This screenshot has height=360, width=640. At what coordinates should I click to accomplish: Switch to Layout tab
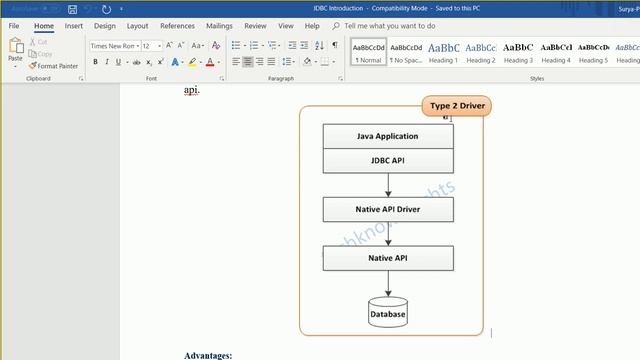pyautogui.click(x=138, y=26)
